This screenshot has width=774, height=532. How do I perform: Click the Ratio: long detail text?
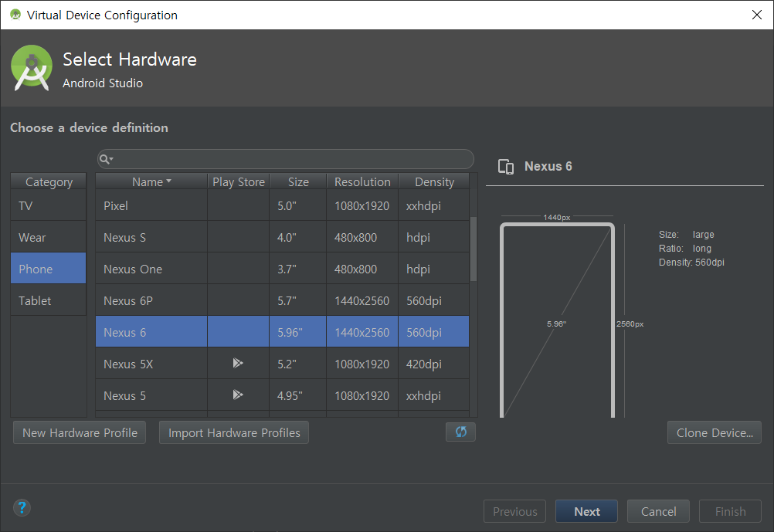(684, 248)
